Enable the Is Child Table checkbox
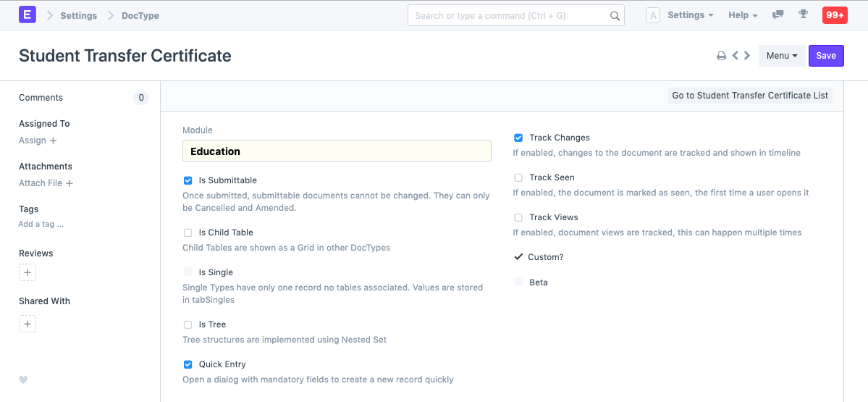 pos(187,233)
